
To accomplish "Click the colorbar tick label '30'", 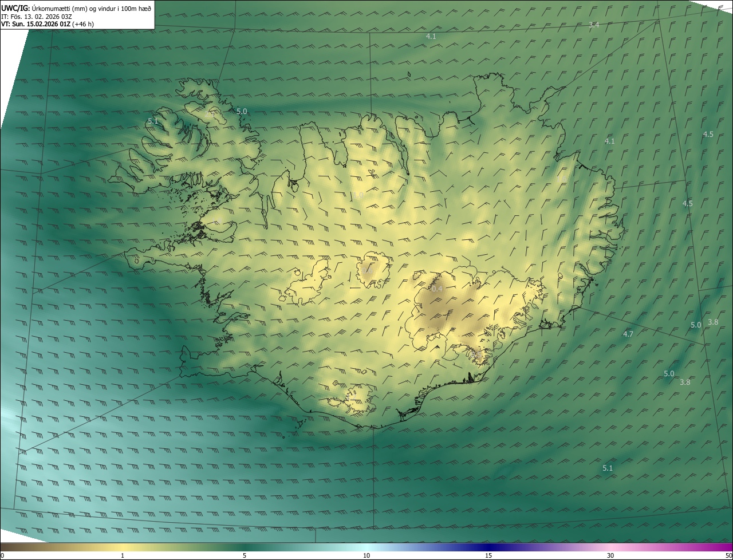I will [610, 555].
